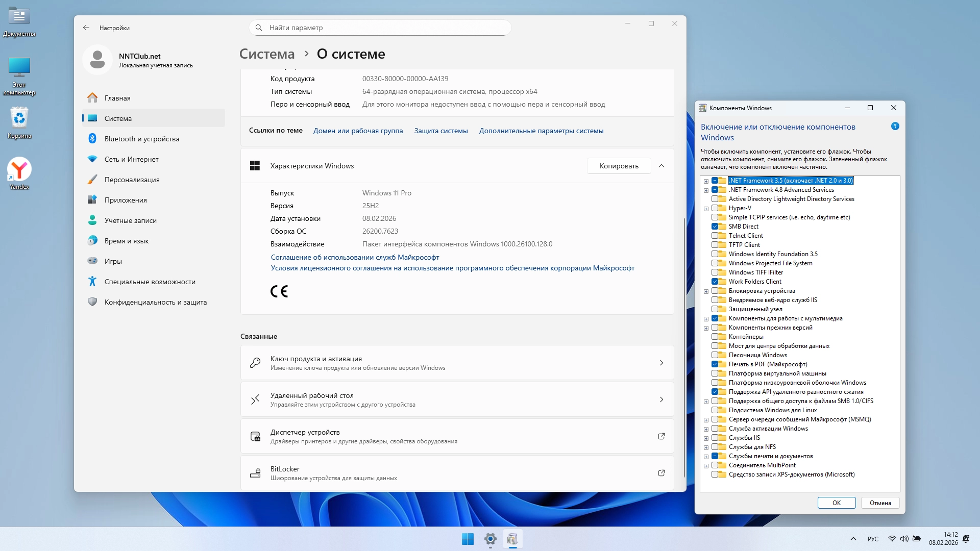Open Bluetooth и устройства settings section
980x551 pixels.
pyautogui.click(x=141, y=139)
